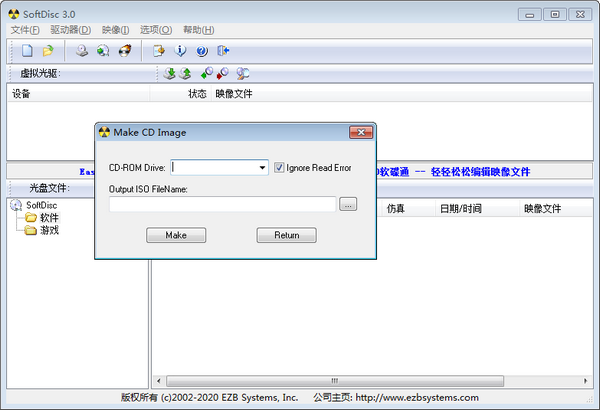Click the Exit door icon

tap(223, 51)
